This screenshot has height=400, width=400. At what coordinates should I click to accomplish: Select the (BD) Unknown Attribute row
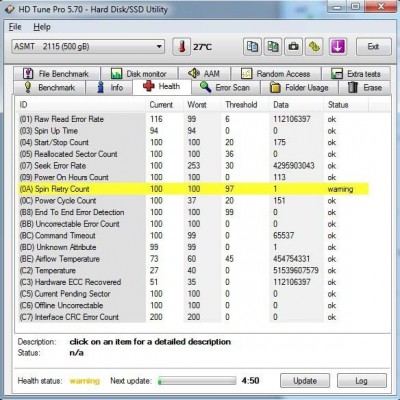tap(193, 247)
